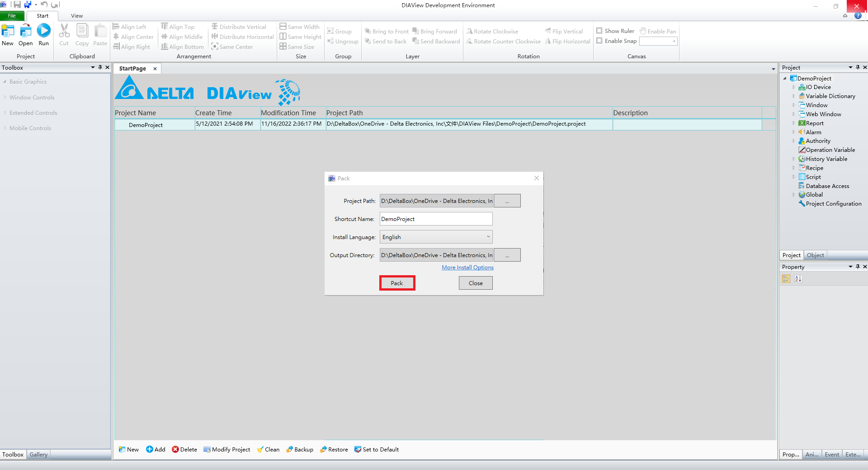Select Alarm in project tree

point(813,132)
